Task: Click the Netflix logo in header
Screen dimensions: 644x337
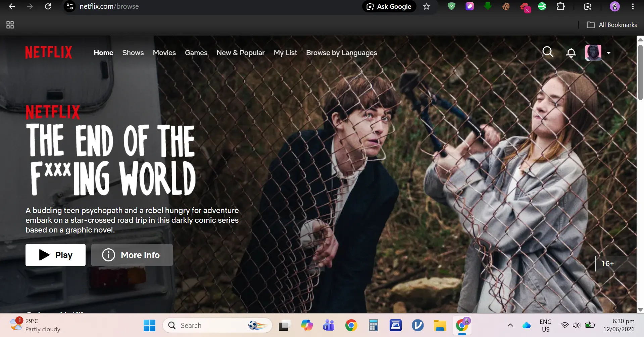Action: click(x=49, y=52)
